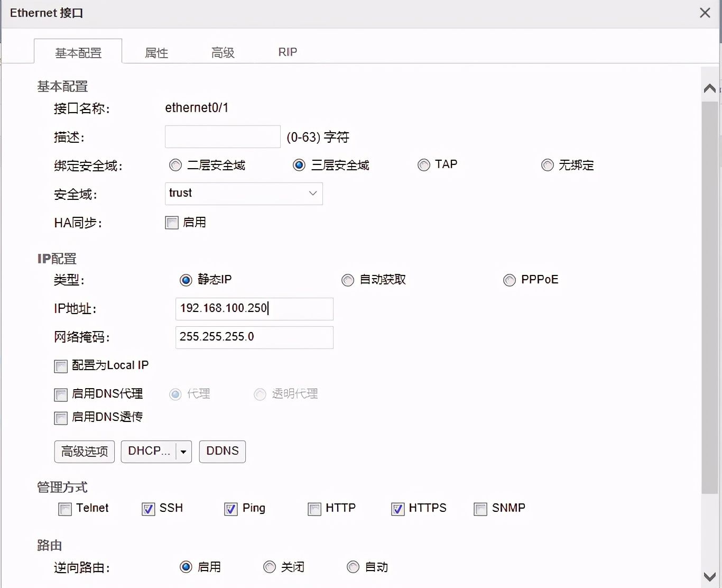Click the 管理方式 section heading
The width and height of the screenshot is (722, 588).
tap(62, 487)
